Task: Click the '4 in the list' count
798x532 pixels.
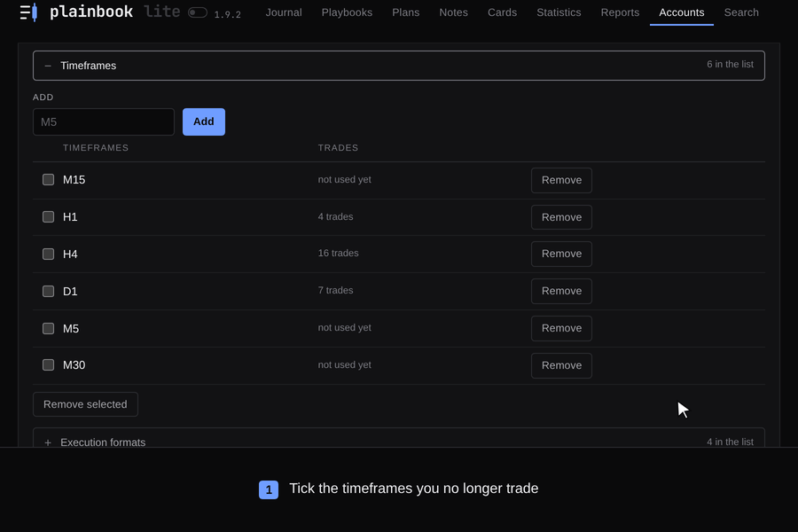Action: [730, 442]
